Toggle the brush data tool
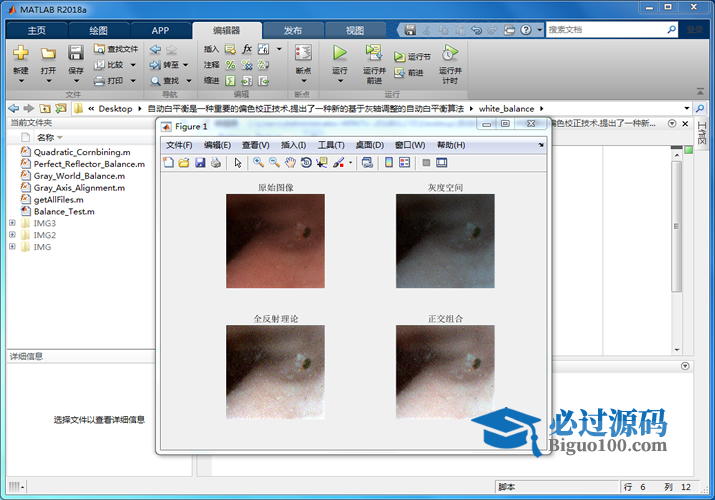 pyautogui.click(x=338, y=163)
